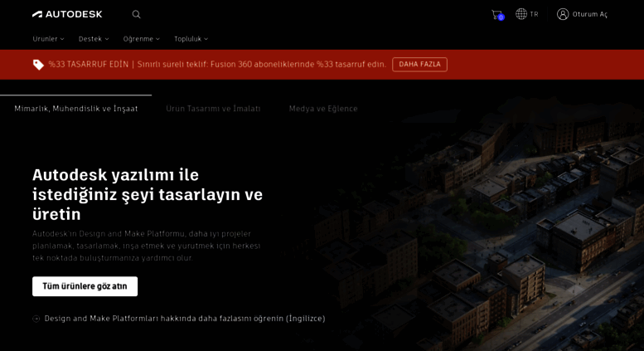Open the search magnifier icon

(137, 14)
